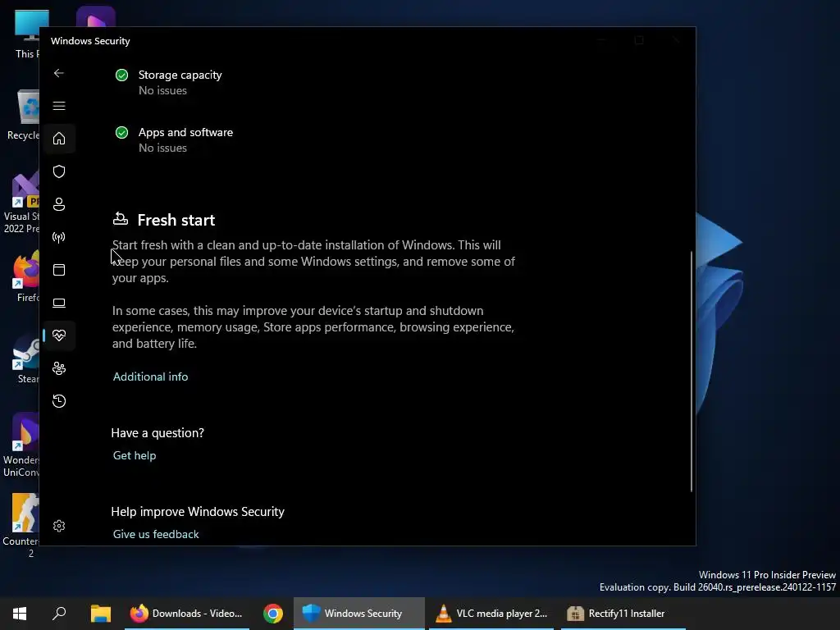Open File Explorer from the taskbar
The width and height of the screenshot is (840, 630).
point(100,614)
